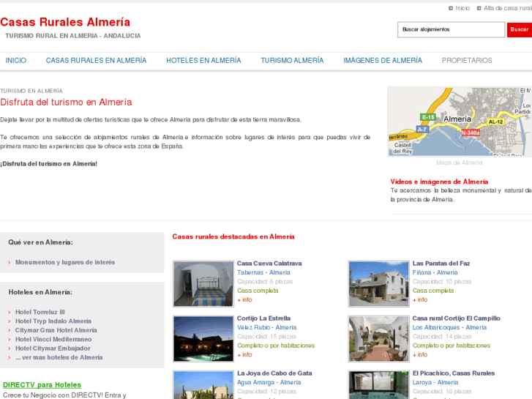Select the INICIO menu item
This screenshot has width=532, height=399.
(16, 61)
